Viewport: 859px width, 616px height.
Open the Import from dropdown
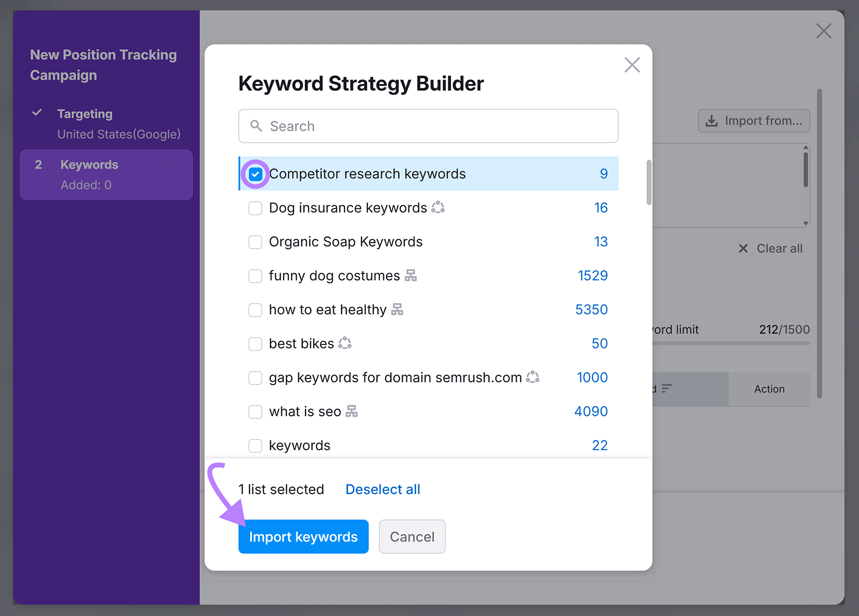pyautogui.click(x=754, y=121)
